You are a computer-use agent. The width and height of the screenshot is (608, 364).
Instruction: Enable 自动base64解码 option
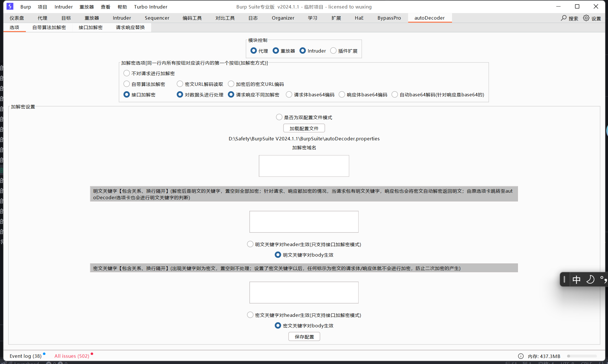coord(395,95)
